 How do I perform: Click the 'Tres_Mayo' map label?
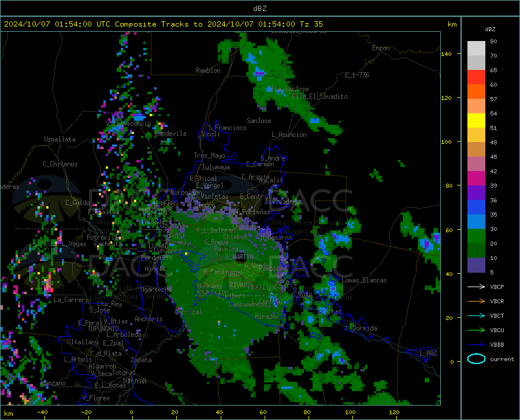click(209, 155)
